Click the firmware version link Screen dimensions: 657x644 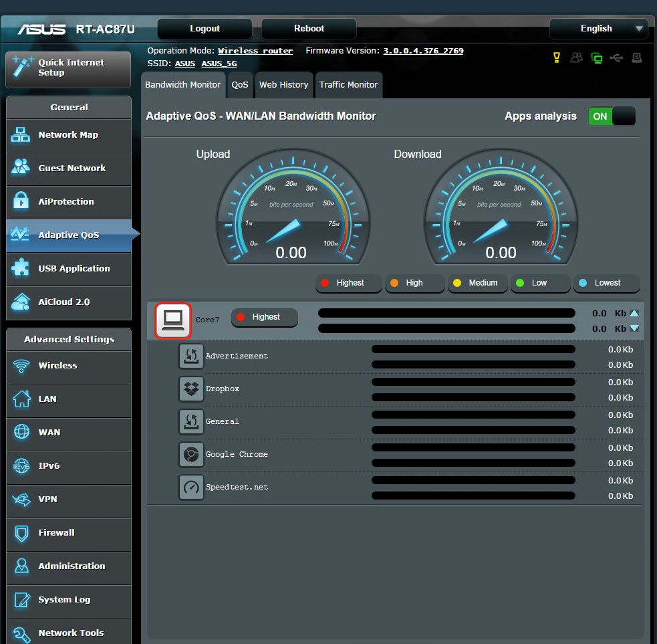[423, 51]
